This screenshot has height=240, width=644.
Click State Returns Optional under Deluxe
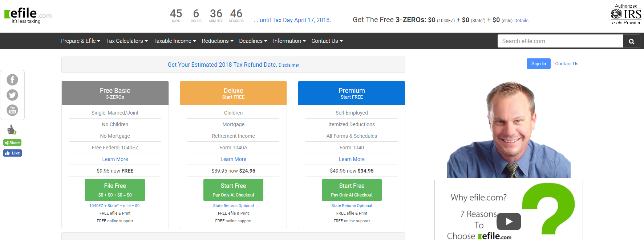click(233, 206)
